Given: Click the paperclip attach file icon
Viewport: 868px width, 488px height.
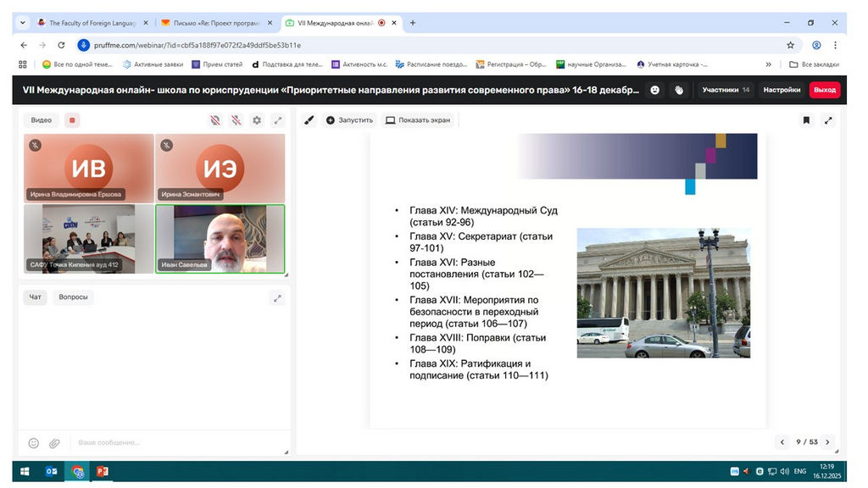Looking at the screenshot, I should pos(54,442).
